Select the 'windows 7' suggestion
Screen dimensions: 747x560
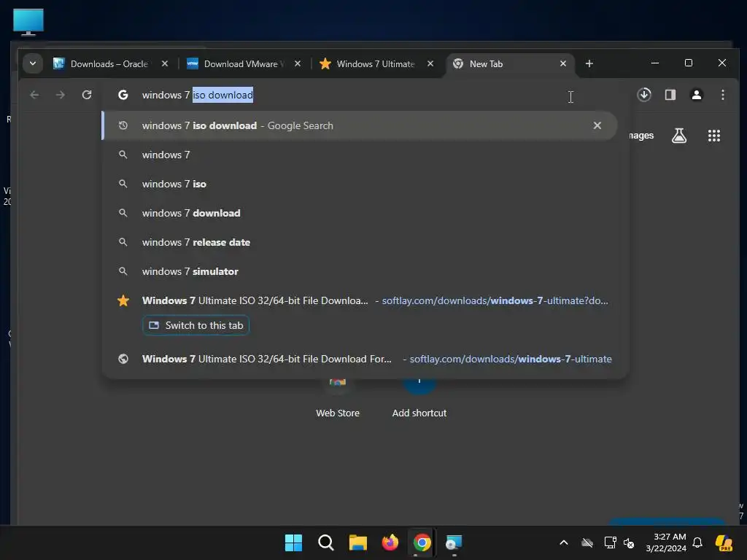pyautogui.click(x=360, y=155)
